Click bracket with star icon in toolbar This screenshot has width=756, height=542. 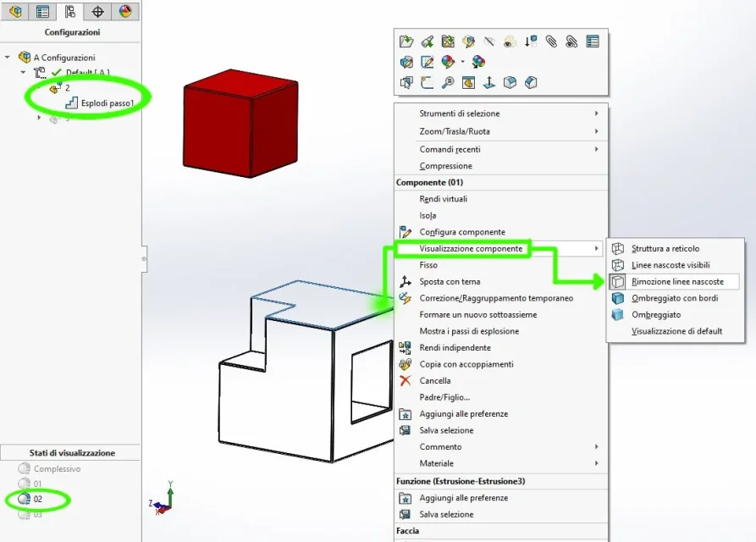428,82
